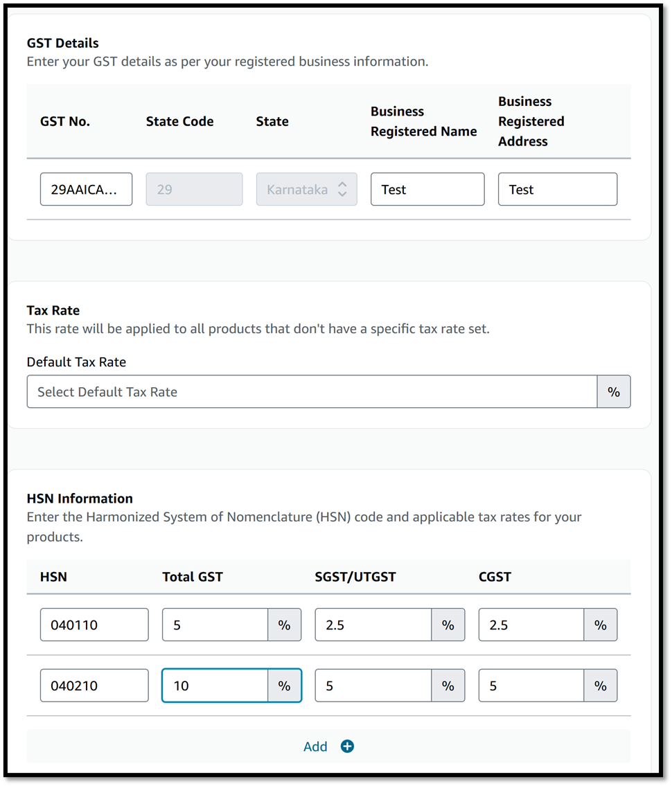672x786 pixels.
Task: Click the HSN field containing 040110
Action: click(x=94, y=625)
